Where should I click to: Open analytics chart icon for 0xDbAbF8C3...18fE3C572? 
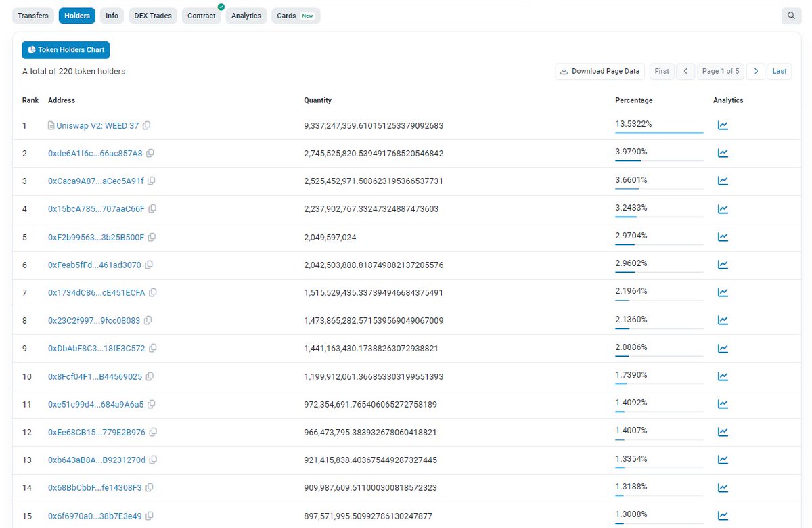pyautogui.click(x=723, y=349)
